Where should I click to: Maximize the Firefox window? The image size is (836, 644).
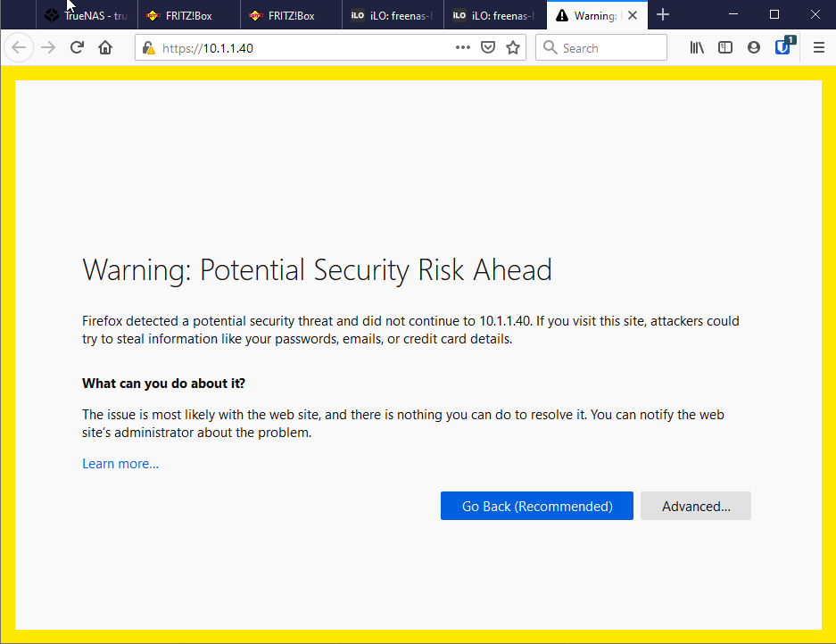(774, 15)
